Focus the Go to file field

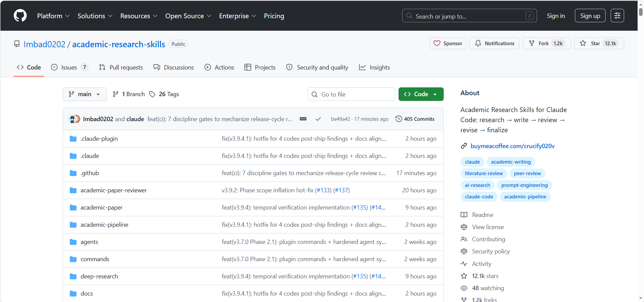click(351, 94)
